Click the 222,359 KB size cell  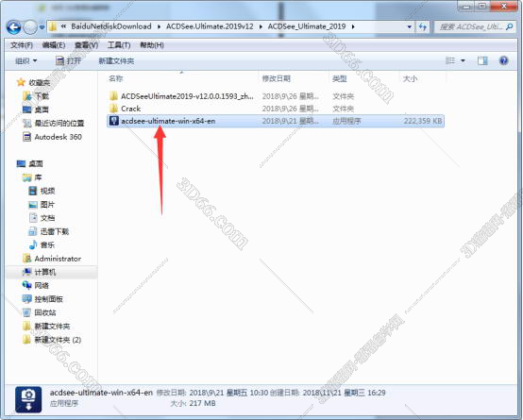(423, 121)
